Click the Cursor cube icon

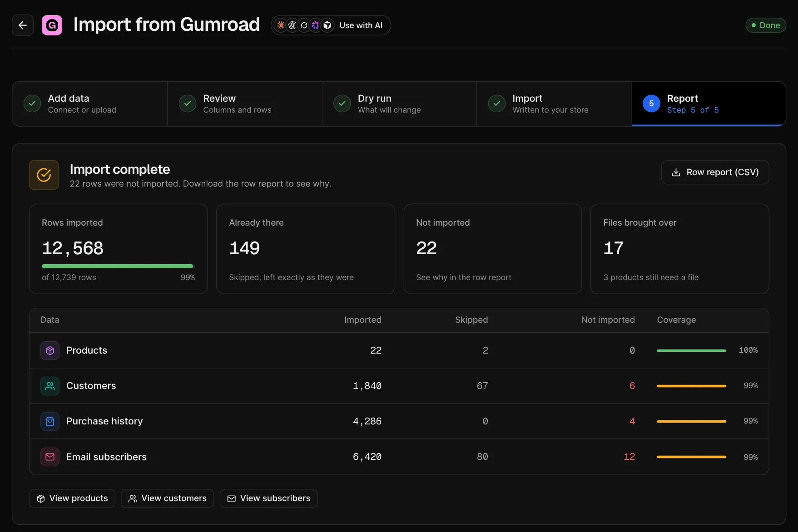point(327,25)
